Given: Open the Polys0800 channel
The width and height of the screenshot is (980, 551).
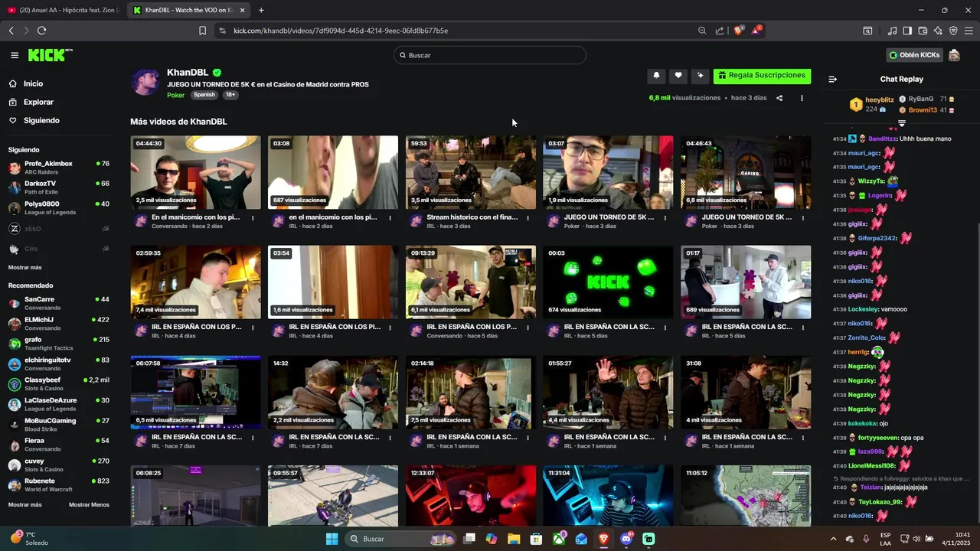Looking at the screenshot, I should pyautogui.click(x=60, y=207).
